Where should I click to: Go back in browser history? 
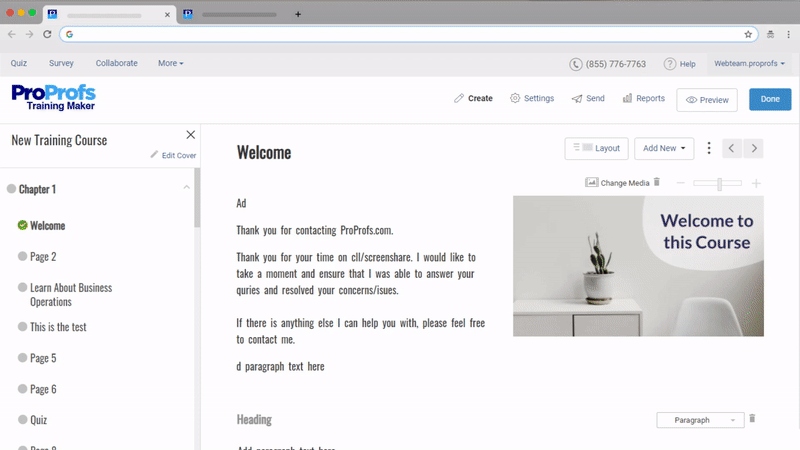12,34
